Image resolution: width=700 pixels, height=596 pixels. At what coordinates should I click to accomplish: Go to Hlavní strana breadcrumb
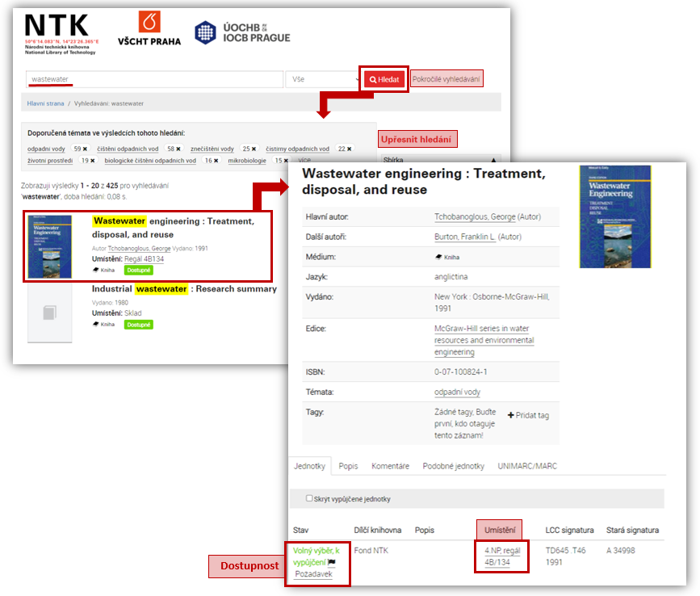pyautogui.click(x=45, y=103)
